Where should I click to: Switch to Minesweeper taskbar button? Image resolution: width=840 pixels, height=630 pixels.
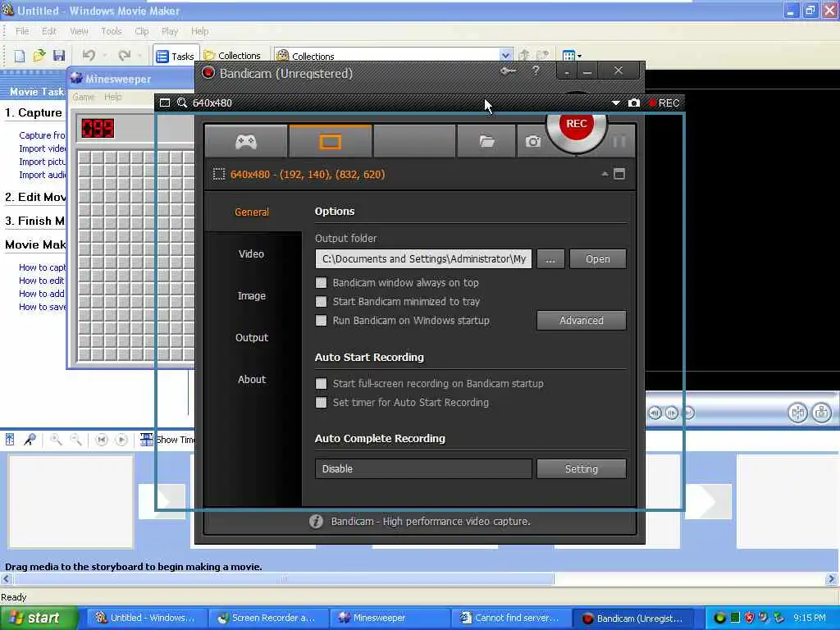388,619
